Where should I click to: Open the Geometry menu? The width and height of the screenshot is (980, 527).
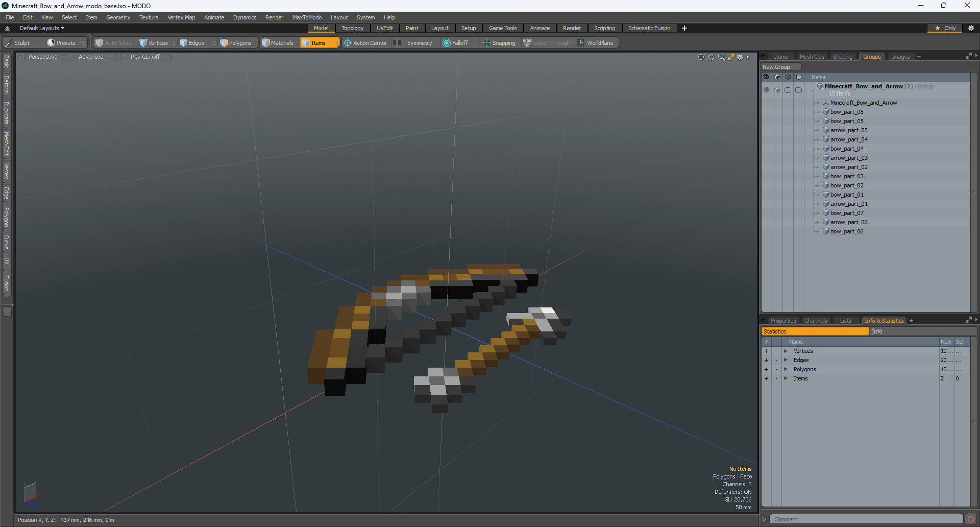click(x=118, y=17)
